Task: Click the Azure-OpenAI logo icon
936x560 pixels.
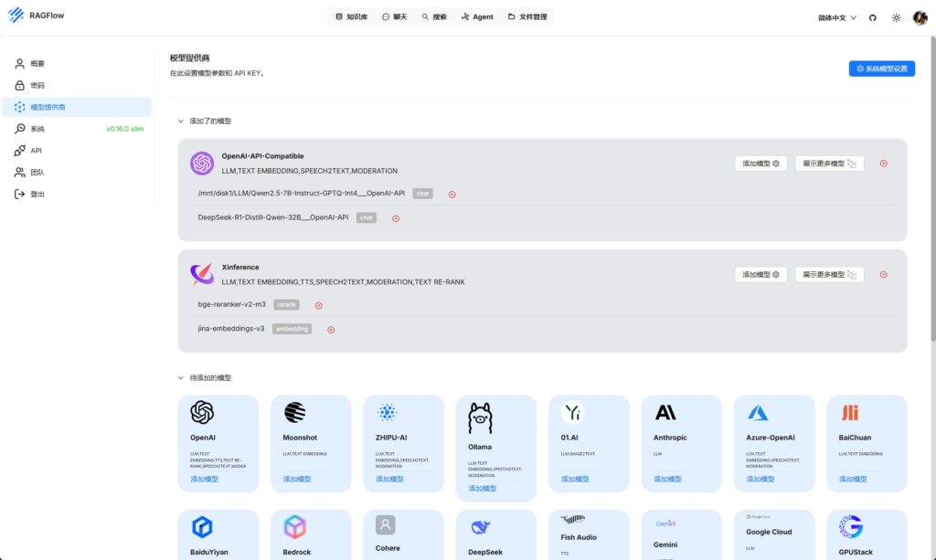Action: (758, 413)
